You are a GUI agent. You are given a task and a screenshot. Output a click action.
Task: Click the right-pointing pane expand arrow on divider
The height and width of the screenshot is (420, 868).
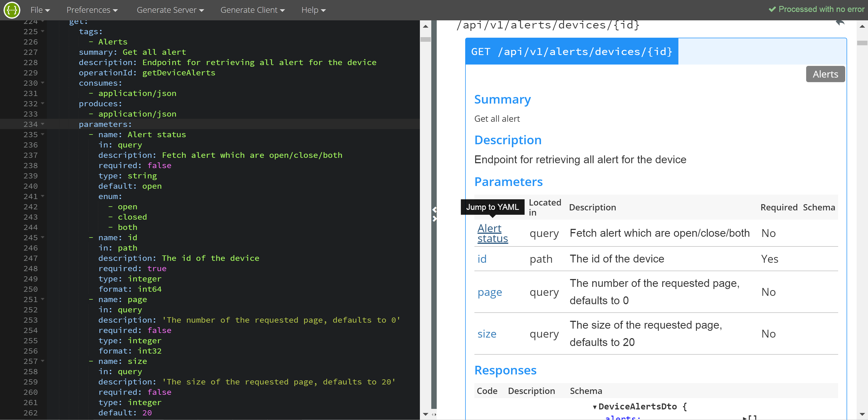point(434,219)
